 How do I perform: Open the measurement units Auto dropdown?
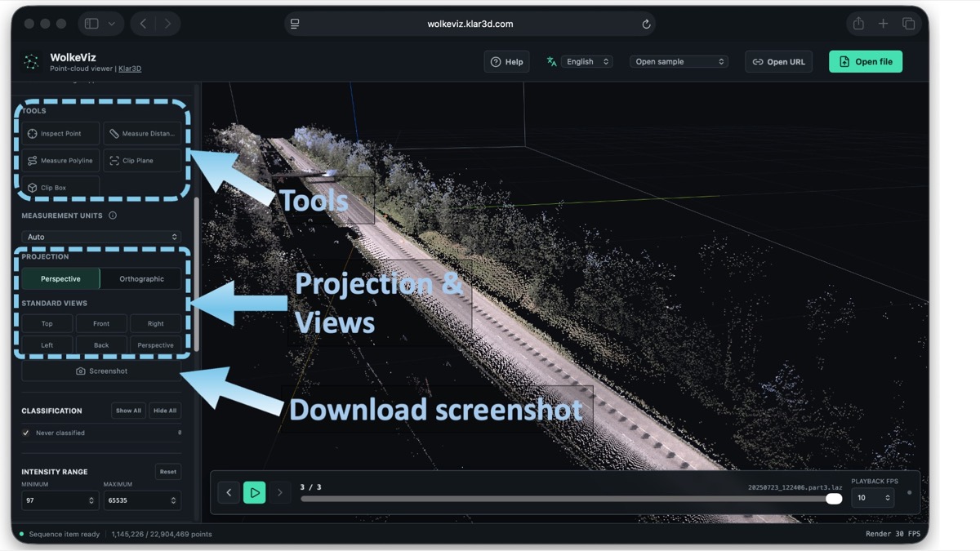(x=101, y=237)
